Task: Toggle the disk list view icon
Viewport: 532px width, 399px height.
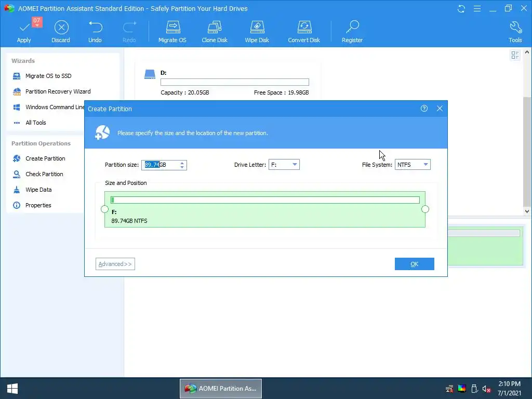Action: (515, 55)
